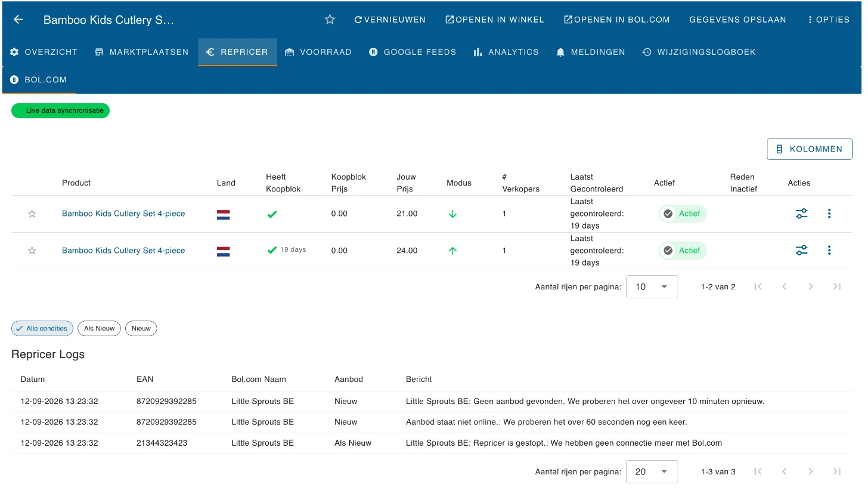
Task: Open more actions menu for 21.00 row
Action: (829, 214)
